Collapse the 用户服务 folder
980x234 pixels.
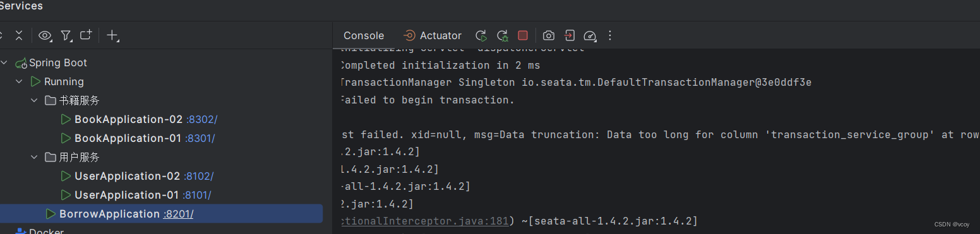34,157
